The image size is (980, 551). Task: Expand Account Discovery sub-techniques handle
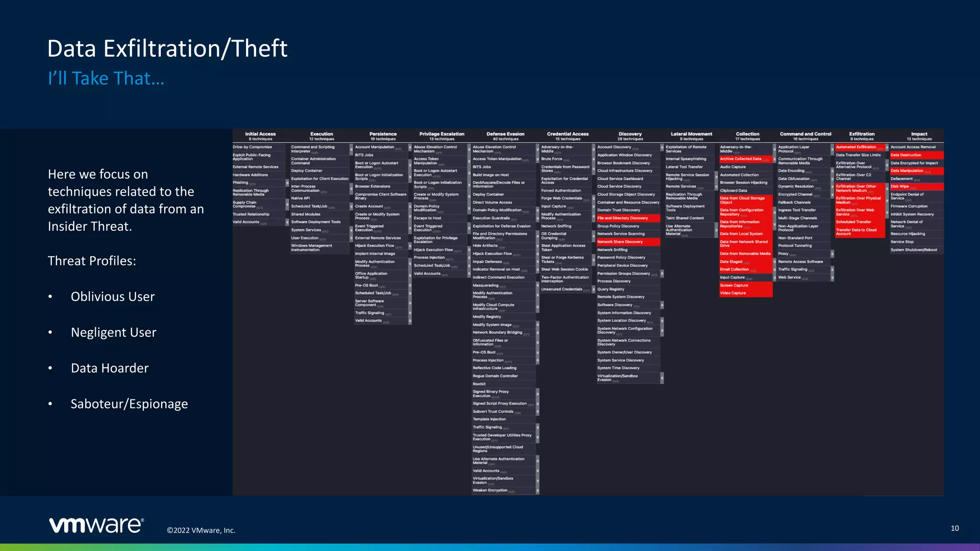click(x=662, y=147)
